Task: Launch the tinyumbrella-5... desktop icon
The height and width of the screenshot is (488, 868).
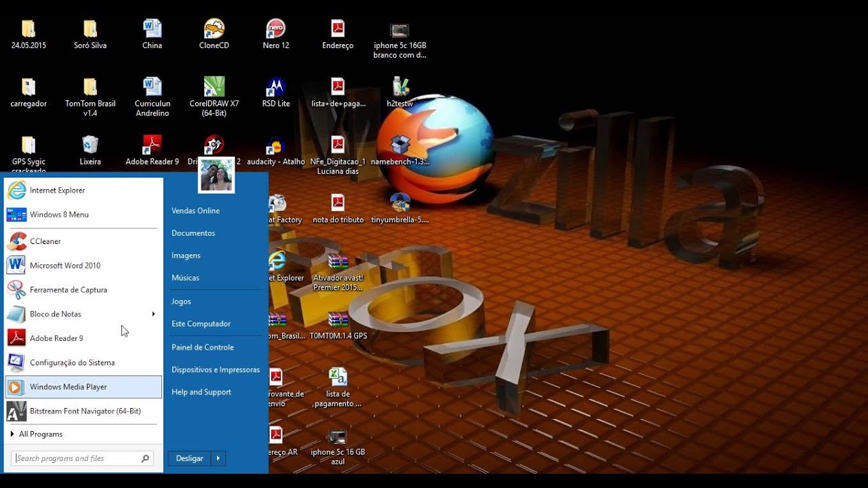Action: tap(400, 203)
